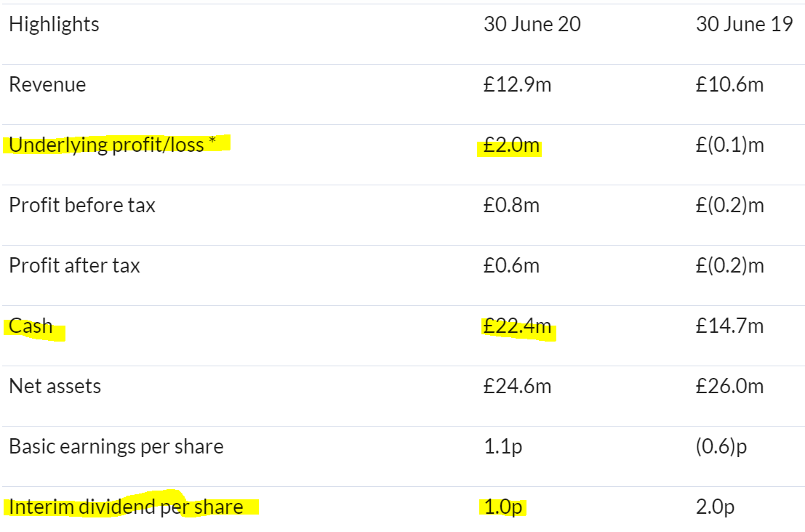Click the £24.6m net assets value
The image size is (805, 532).
click(x=518, y=387)
